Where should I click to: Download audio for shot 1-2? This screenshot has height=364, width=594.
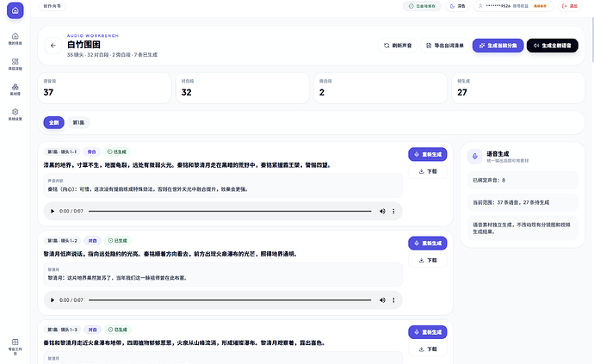point(427,260)
